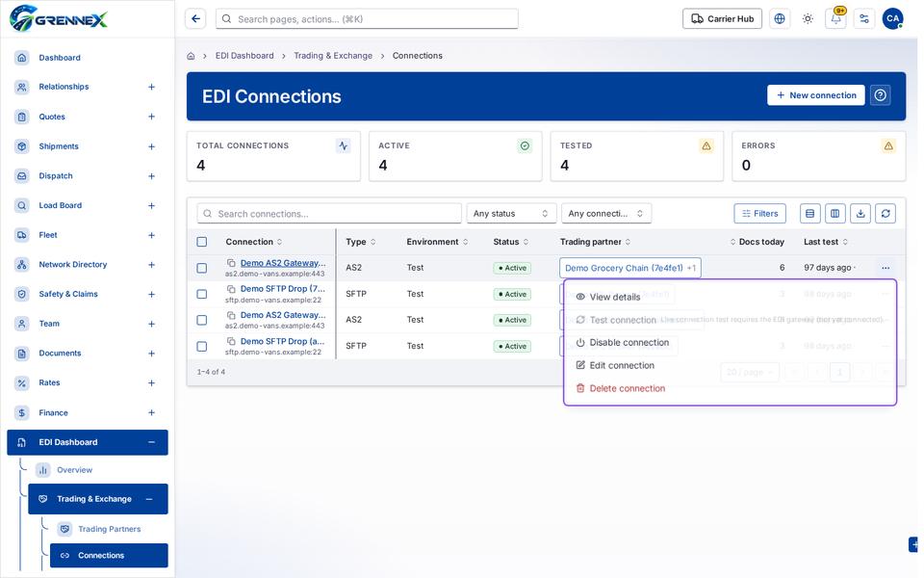Click the help question mark icon
The height and width of the screenshot is (578, 924).
pos(881,95)
